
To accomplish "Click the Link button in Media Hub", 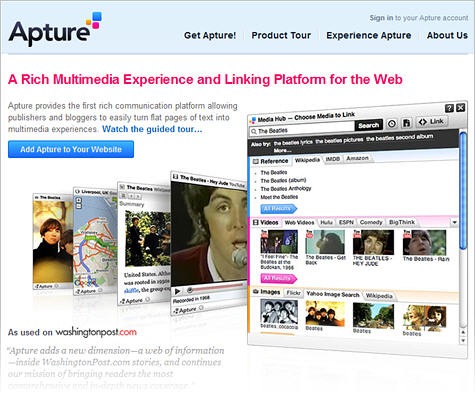I will (x=431, y=122).
